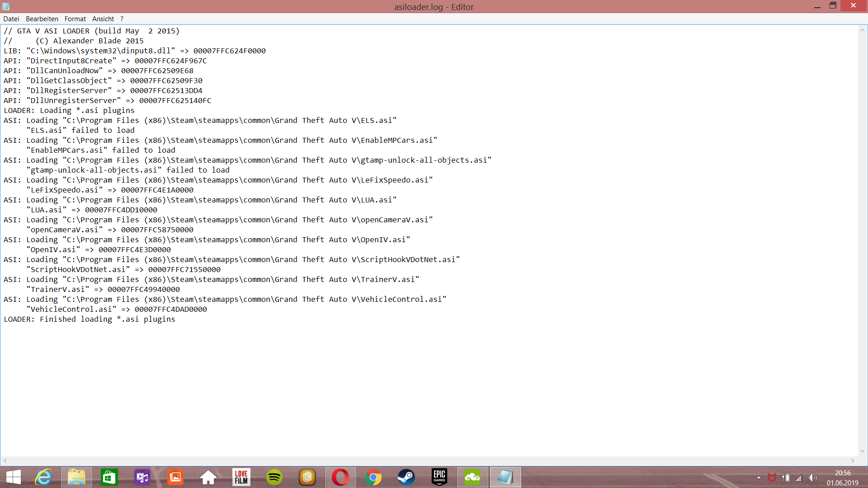Open the ? help menu
The height and width of the screenshot is (488, 868).
[122, 19]
